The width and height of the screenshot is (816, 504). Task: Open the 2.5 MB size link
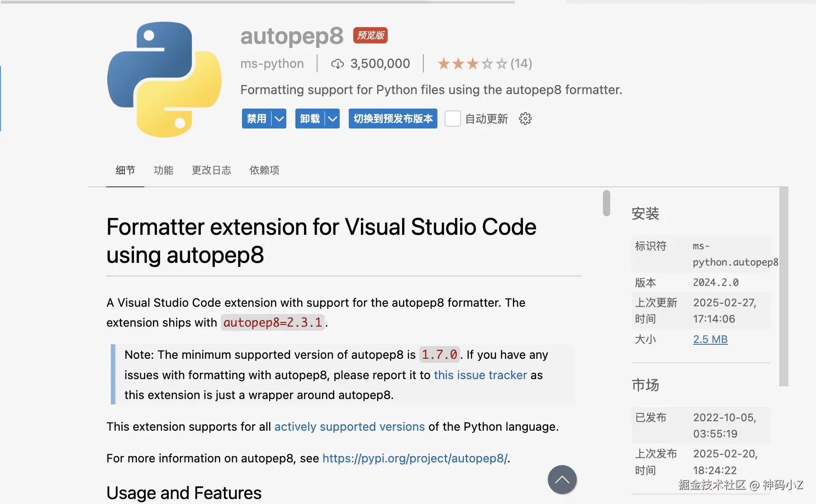710,339
